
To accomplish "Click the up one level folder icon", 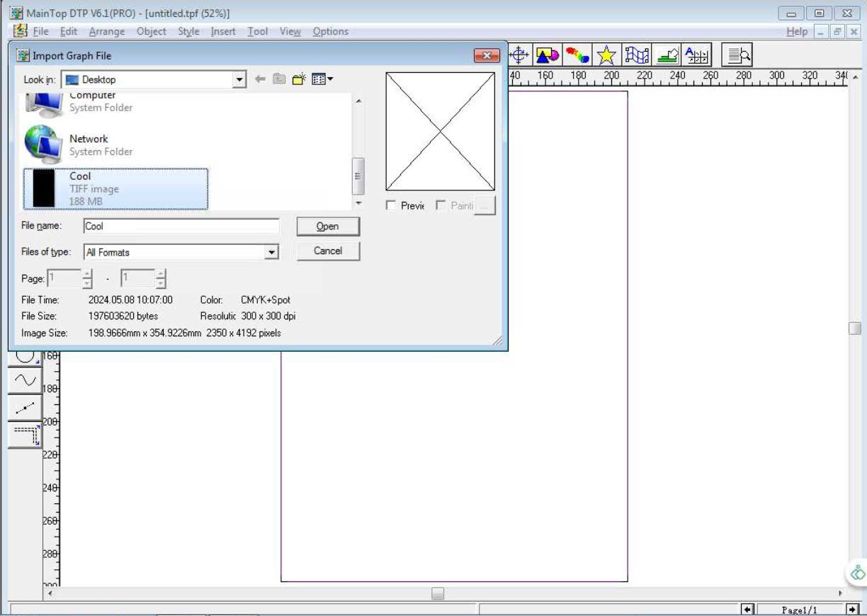I will 279,79.
